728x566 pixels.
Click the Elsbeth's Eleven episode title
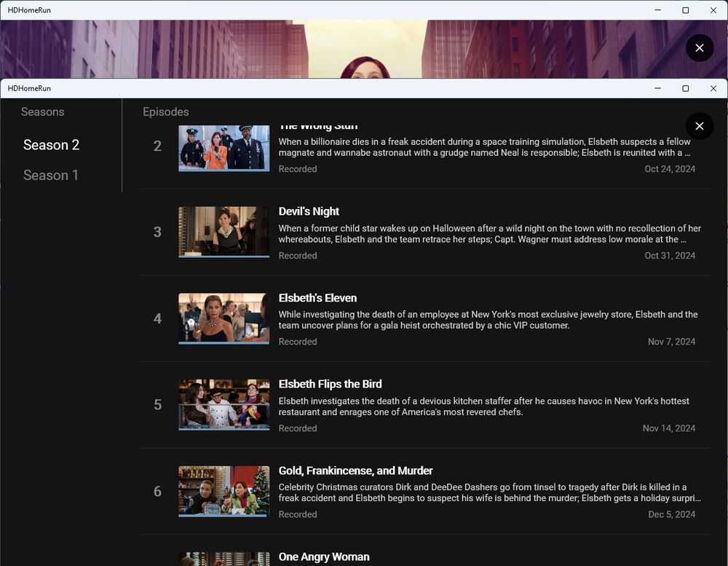[x=317, y=298]
